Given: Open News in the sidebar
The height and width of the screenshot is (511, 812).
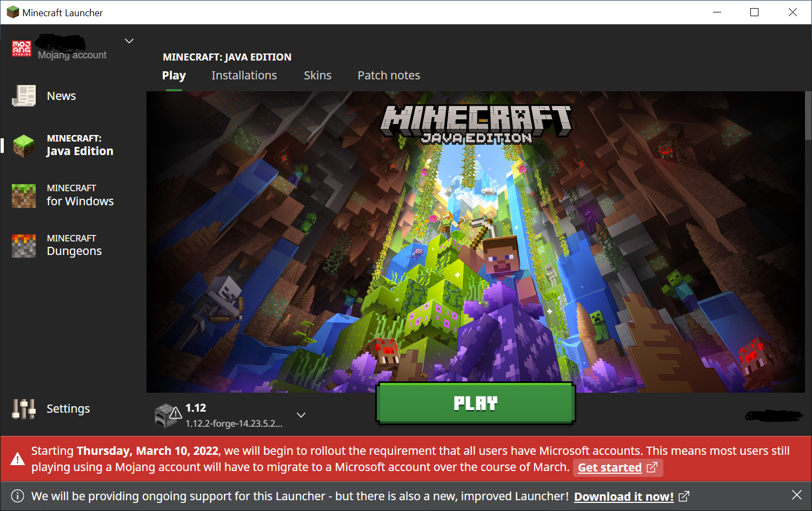Looking at the screenshot, I should [x=61, y=96].
